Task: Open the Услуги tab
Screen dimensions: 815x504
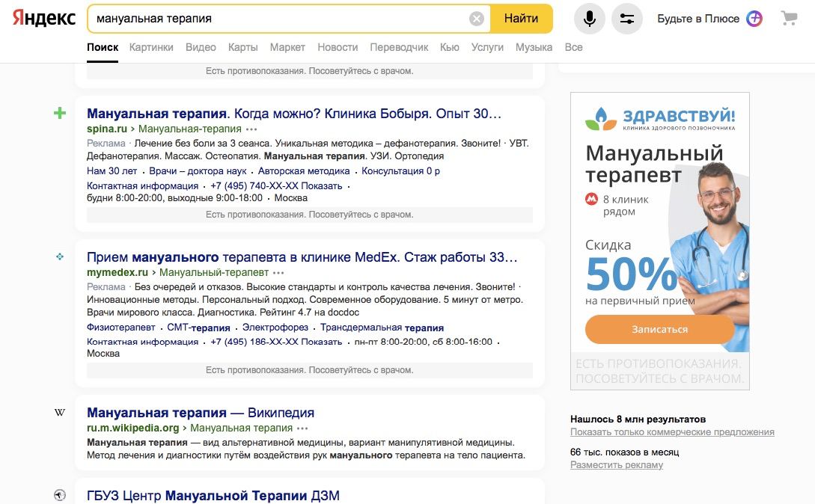Action: tap(487, 47)
